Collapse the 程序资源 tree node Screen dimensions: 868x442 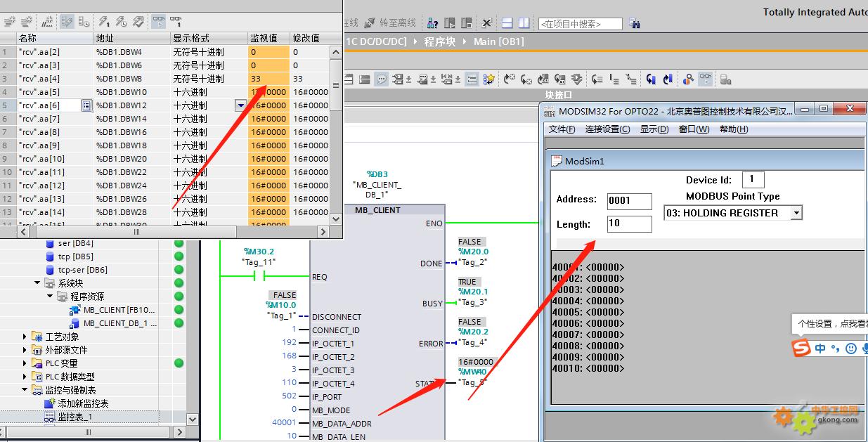coord(51,297)
